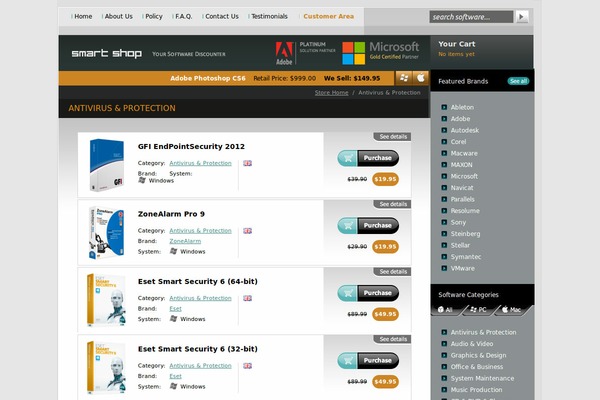Screen dimensions: 600x400
Task: See details for Eset Smart Security 64-bit
Action: coord(393,272)
